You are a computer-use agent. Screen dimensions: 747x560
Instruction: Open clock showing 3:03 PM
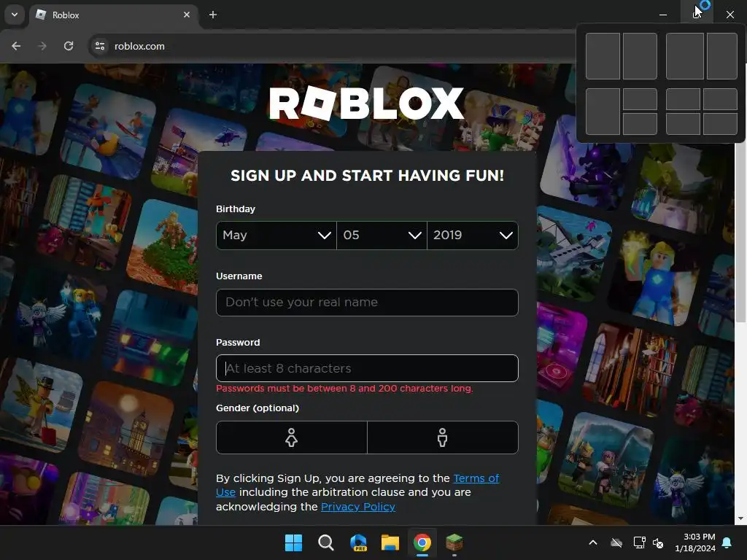click(695, 542)
